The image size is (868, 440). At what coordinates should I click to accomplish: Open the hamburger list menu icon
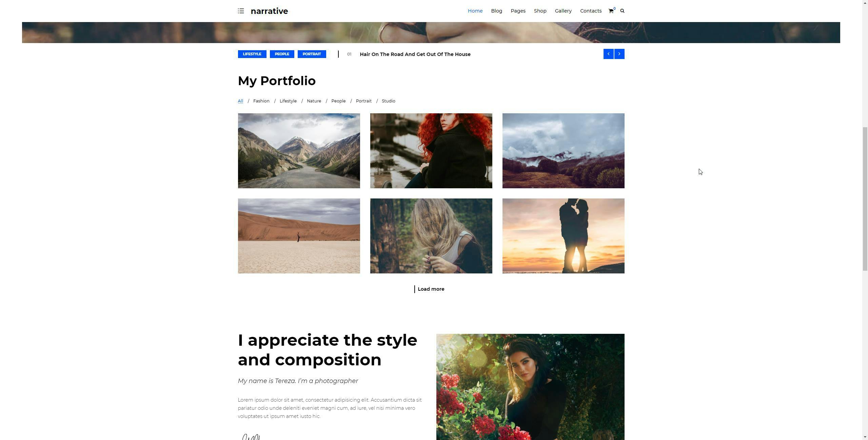[x=241, y=11]
